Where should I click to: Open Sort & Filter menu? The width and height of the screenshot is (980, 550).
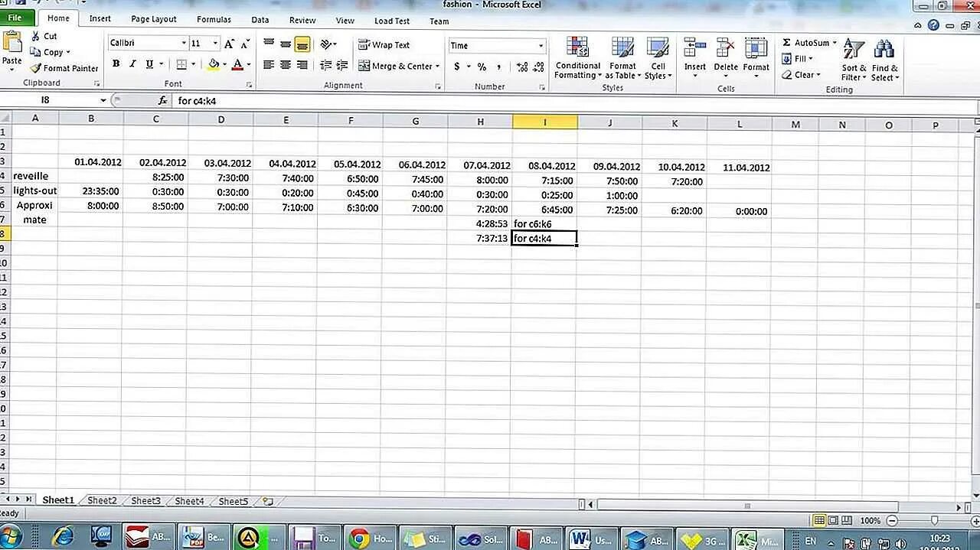tap(853, 60)
